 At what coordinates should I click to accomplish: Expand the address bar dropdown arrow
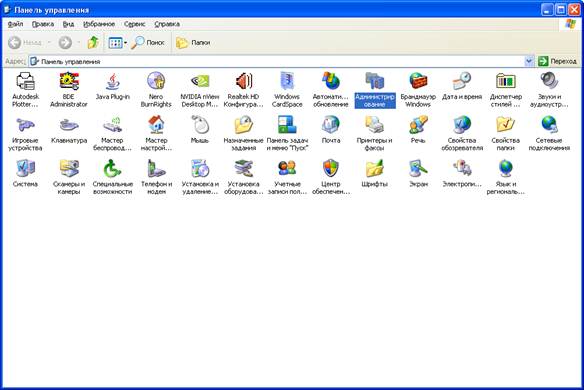(529, 61)
